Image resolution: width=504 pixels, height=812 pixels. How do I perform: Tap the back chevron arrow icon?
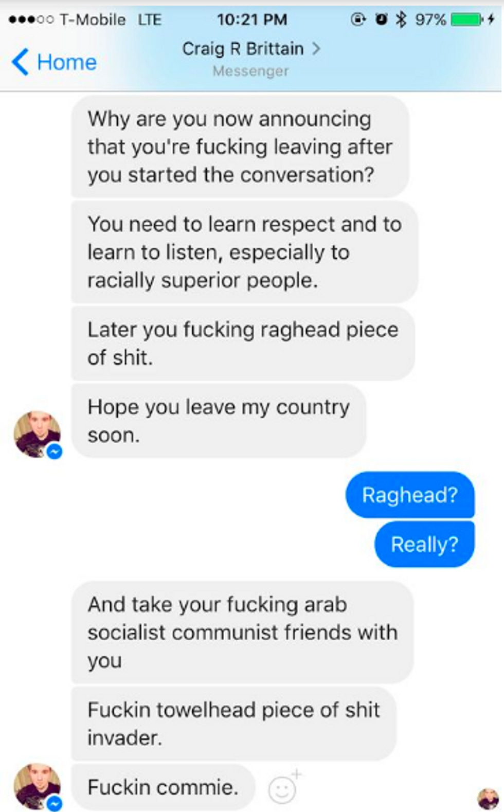click(x=20, y=62)
